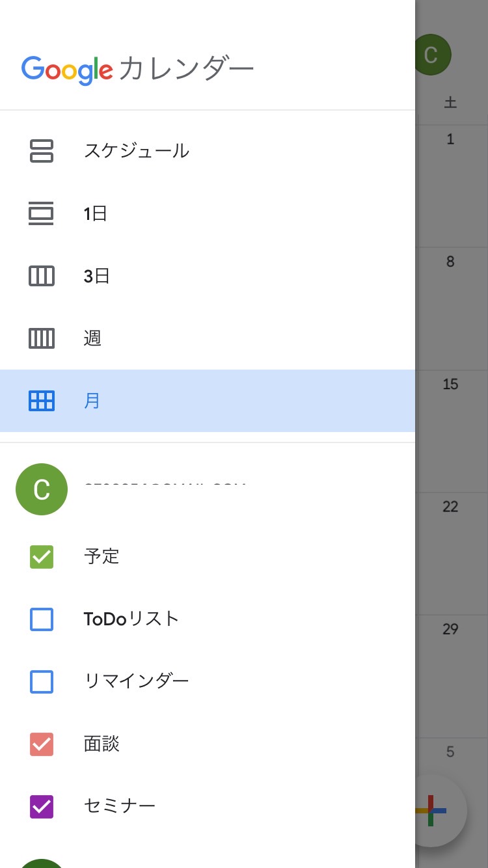Switch to 週 view label
The width and height of the screenshot is (488, 868).
click(93, 338)
